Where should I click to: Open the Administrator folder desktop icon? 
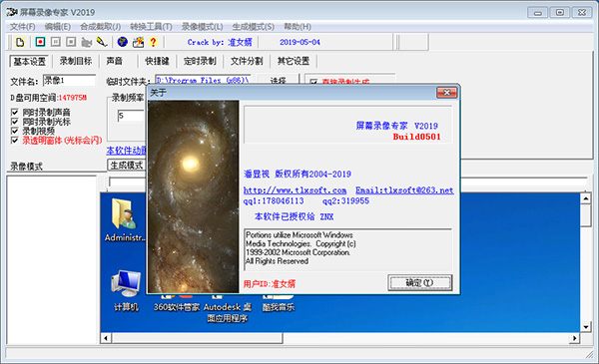click(x=125, y=220)
